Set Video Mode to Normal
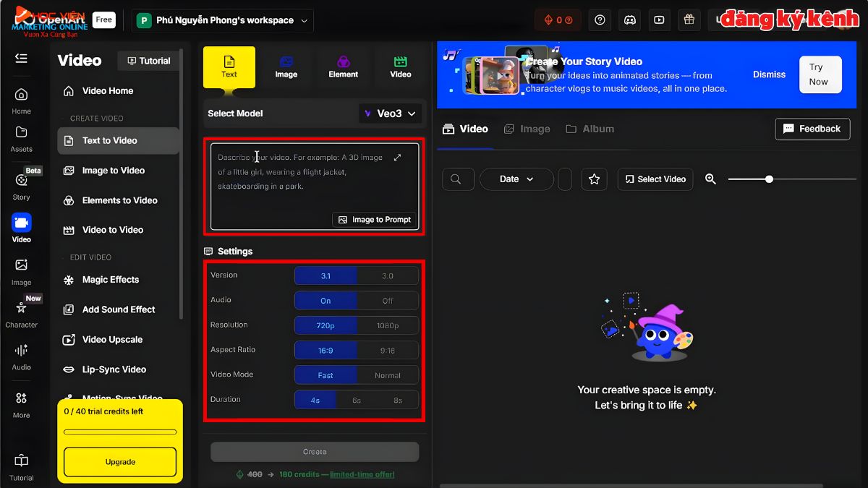This screenshot has height=488, width=868. [x=388, y=374]
